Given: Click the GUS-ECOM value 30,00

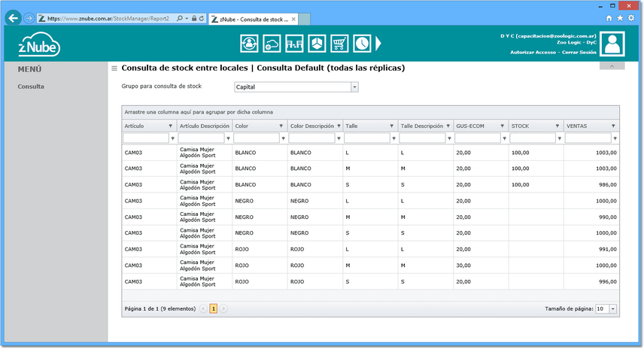Looking at the screenshot, I should pyautogui.click(x=463, y=266).
